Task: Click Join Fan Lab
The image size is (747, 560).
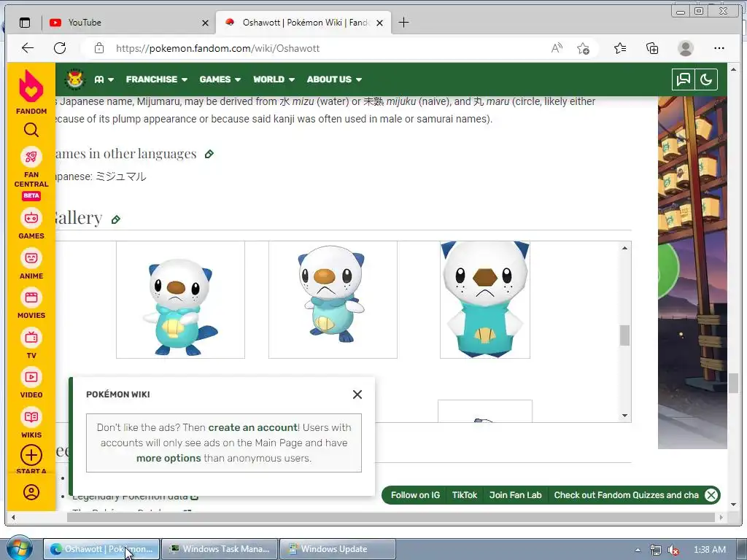Action: tap(516, 495)
